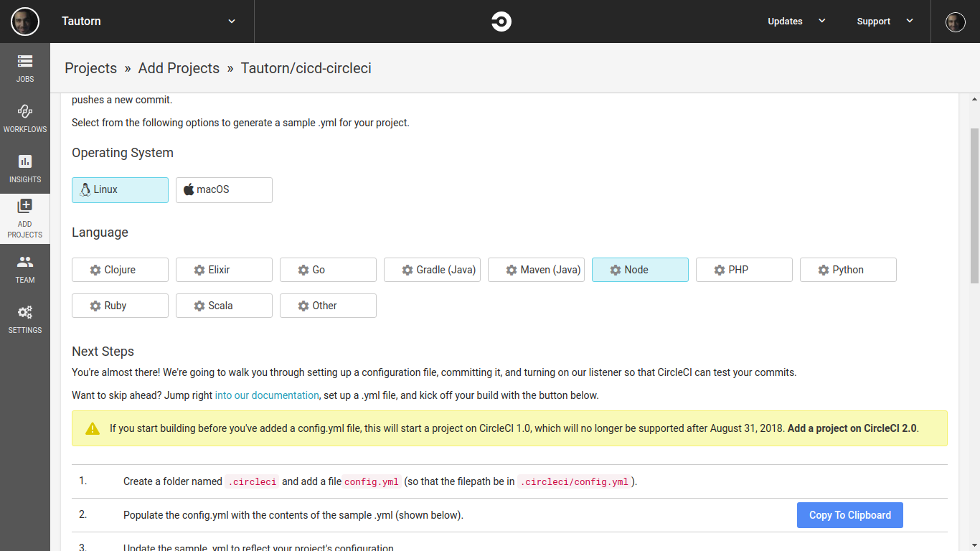Open the 'into our documentation' link

click(x=267, y=395)
